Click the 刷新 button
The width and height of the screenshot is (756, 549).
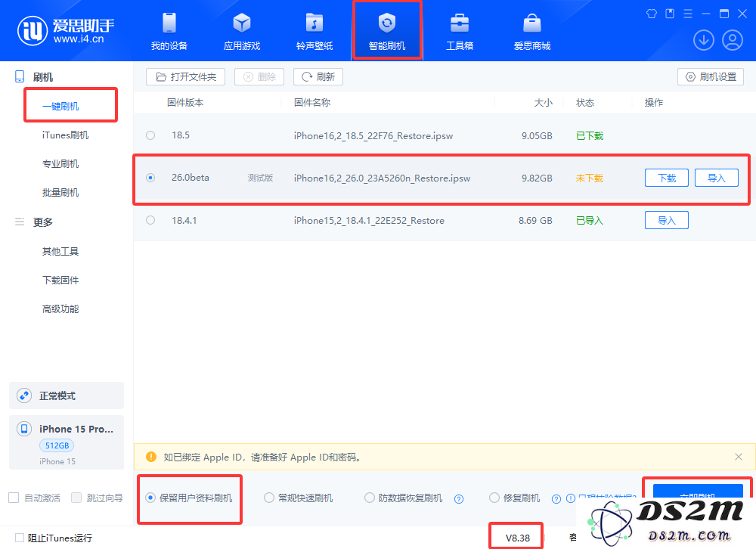pos(318,76)
